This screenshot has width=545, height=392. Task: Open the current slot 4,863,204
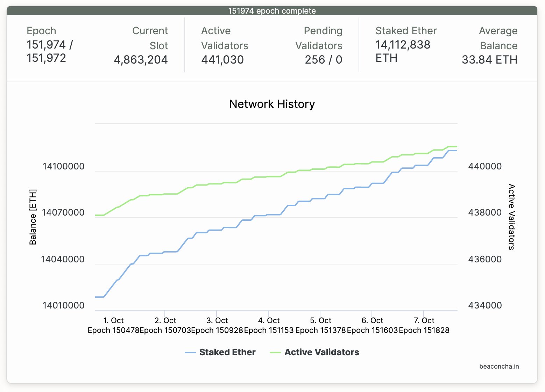click(141, 60)
